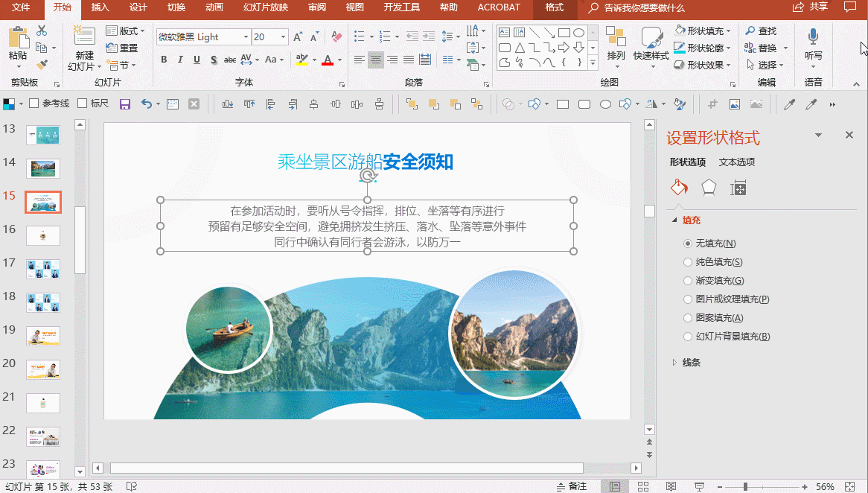Image resolution: width=868 pixels, height=493 pixels.
Task: Click the Save floppy disk icon
Action: point(124,104)
